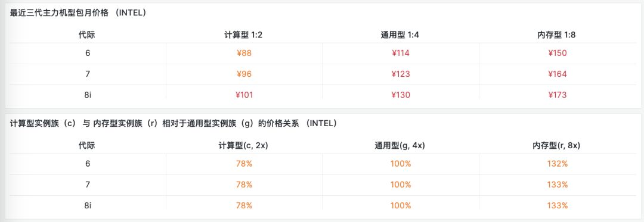This screenshot has width=644, height=222.
Task: Click the 最近三代主力机型包月价格 panel title
Action: 78,12
